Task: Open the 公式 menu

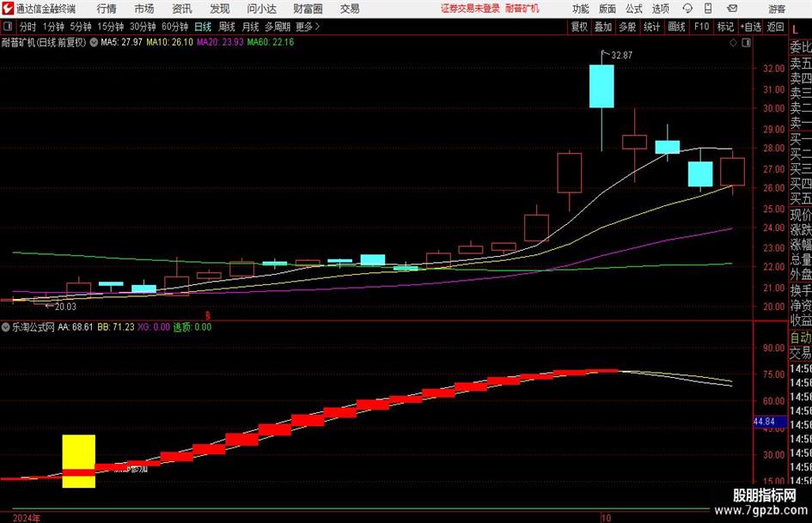Action: click(x=634, y=9)
